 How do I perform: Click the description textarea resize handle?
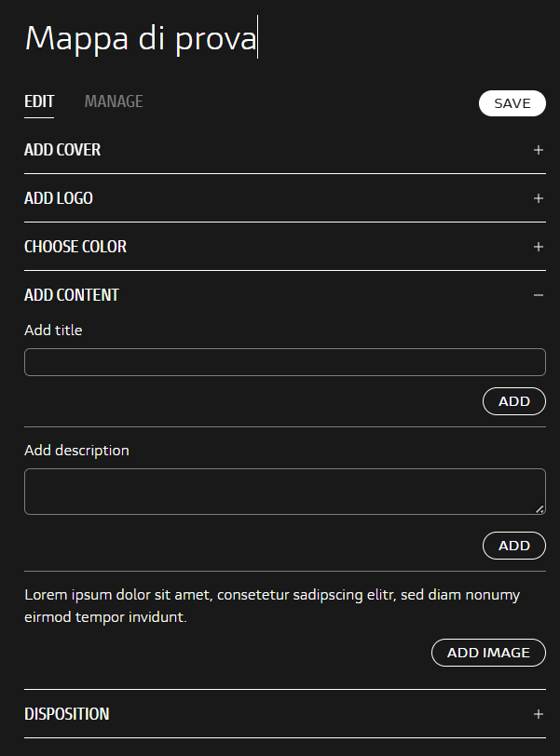[x=540, y=509]
